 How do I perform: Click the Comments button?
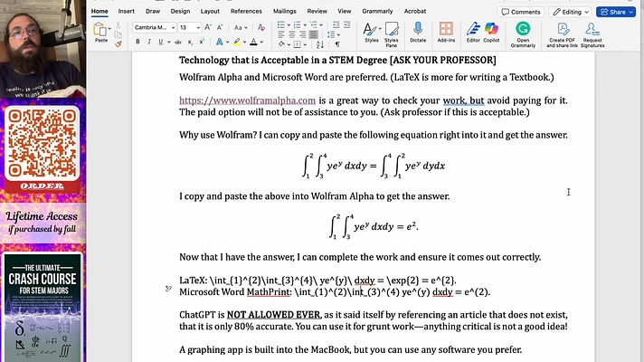521,12
